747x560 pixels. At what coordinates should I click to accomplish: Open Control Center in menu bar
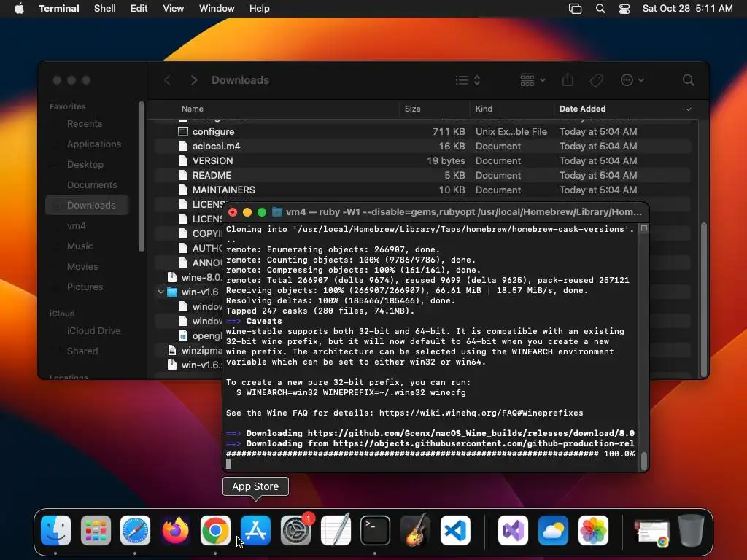coord(624,9)
